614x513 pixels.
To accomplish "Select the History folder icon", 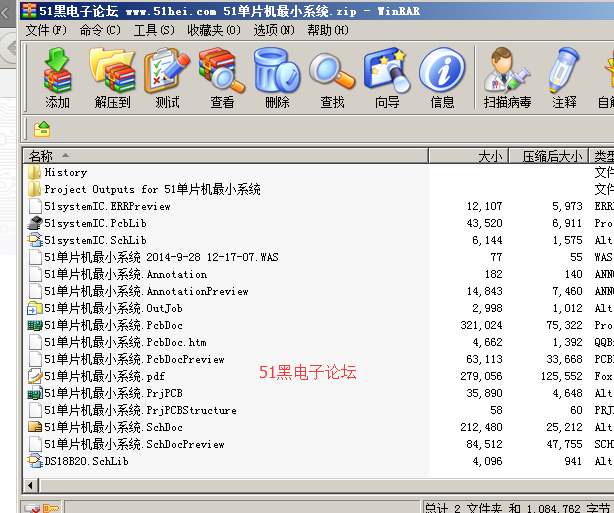I will coord(34,172).
